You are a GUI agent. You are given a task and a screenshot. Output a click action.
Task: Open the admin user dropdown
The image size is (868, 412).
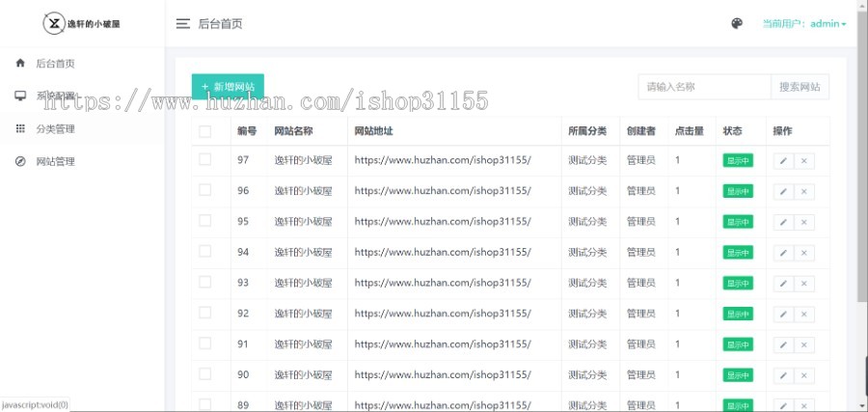click(x=804, y=24)
